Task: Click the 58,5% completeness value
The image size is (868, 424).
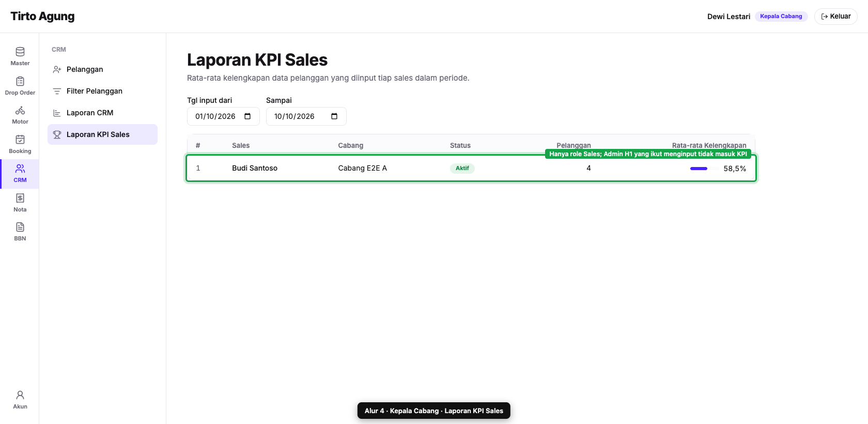Action: click(x=735, y=169)
